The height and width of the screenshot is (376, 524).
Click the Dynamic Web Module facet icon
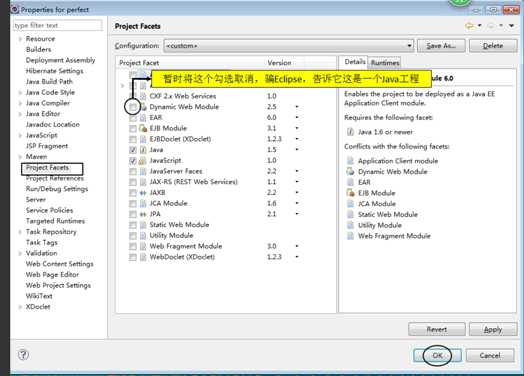click(x=143, y=107)
